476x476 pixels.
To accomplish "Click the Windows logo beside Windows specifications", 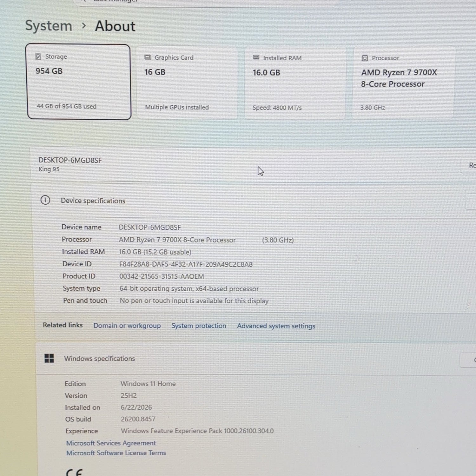I will tap(49, 358).
